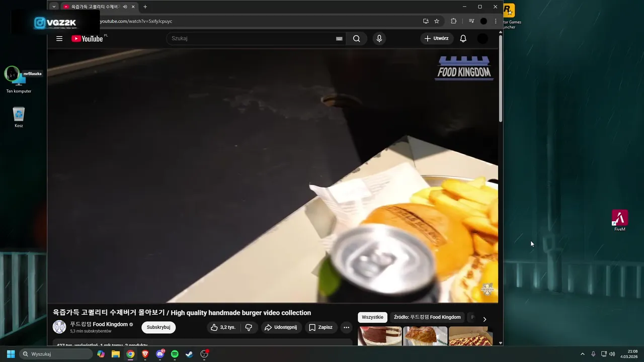Bookmark this page with the star icon
Viewport: 644px width, 362px height.
tap(437, 21)
